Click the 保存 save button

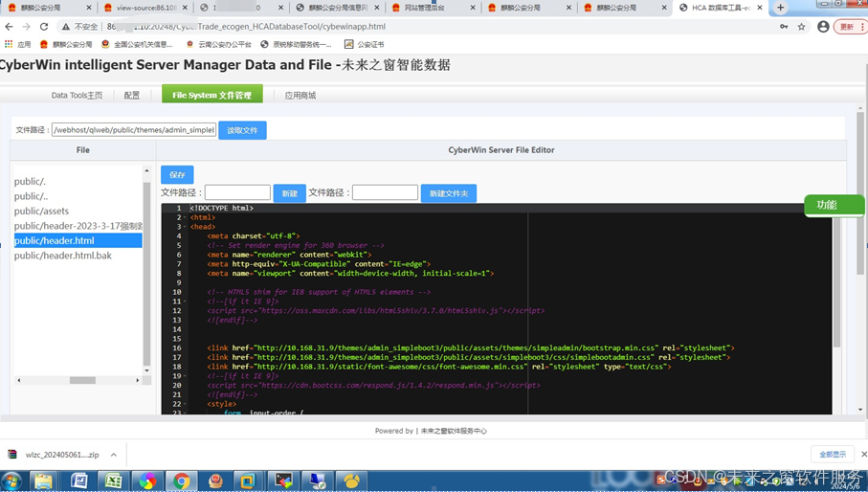[177, 174]
